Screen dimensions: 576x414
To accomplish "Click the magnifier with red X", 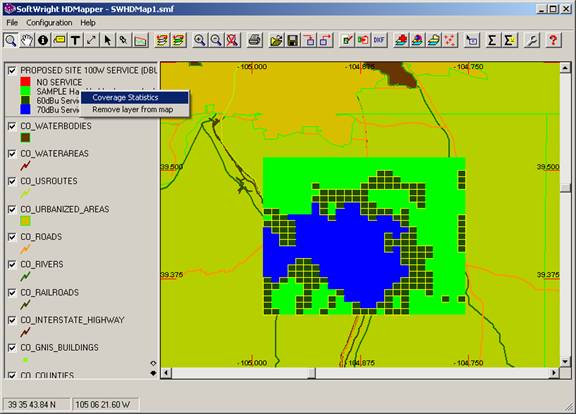I will point(233,40).
